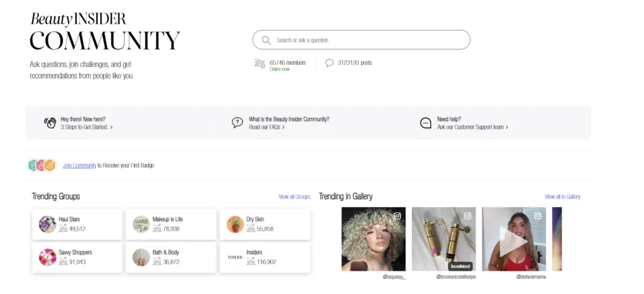The width and height of the screenshot is (644, 294).
Task: Click the Join Community link
Action: tap(79, 166)
